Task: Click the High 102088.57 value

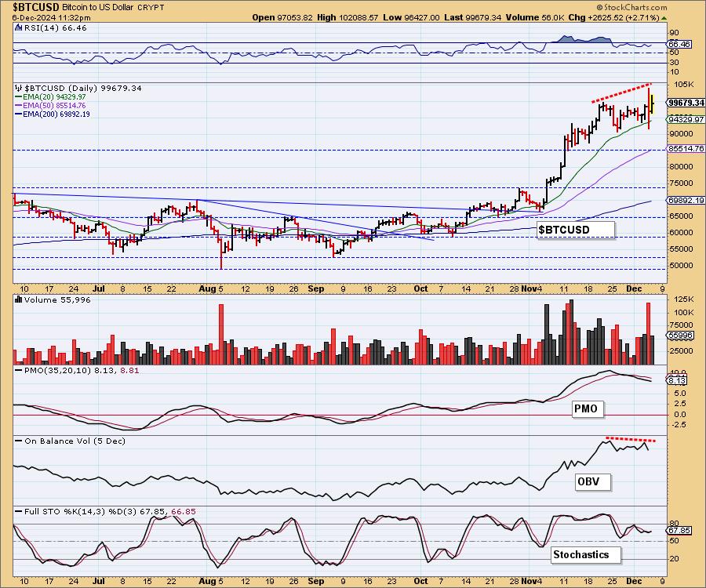Action: pos(348,17)
